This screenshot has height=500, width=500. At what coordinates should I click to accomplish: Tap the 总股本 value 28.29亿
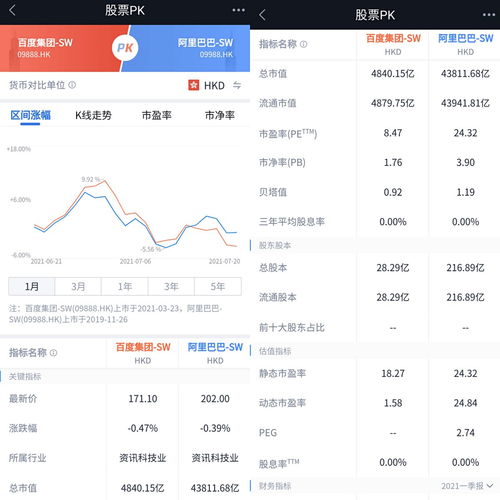point(393,268)
